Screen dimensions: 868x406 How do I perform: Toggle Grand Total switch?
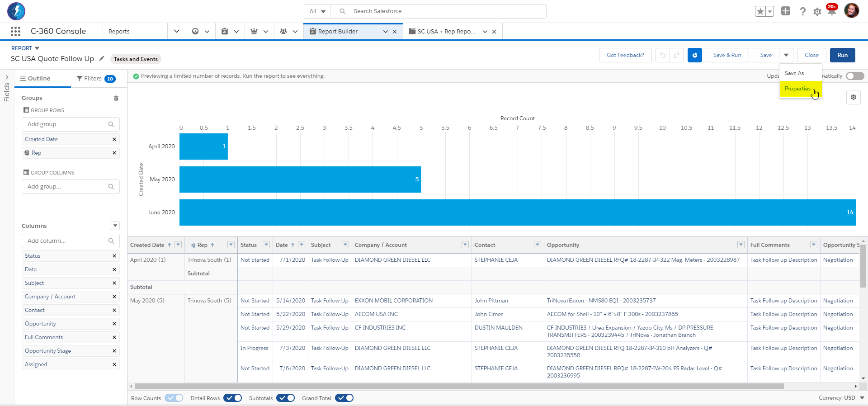click(344, 398)
